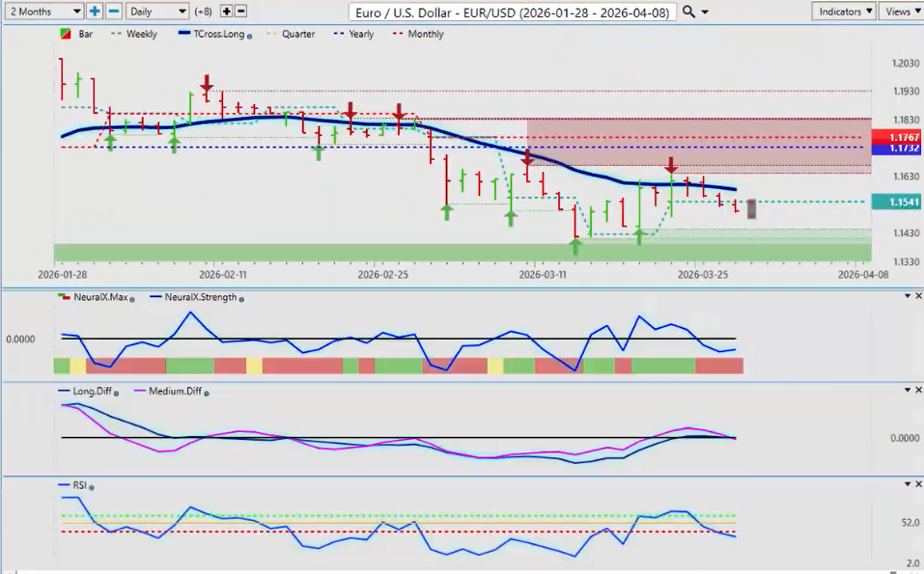The image size is (924, 574).
Task: Click the blue plus zoom-in button
Action: [x=95, y=12]
